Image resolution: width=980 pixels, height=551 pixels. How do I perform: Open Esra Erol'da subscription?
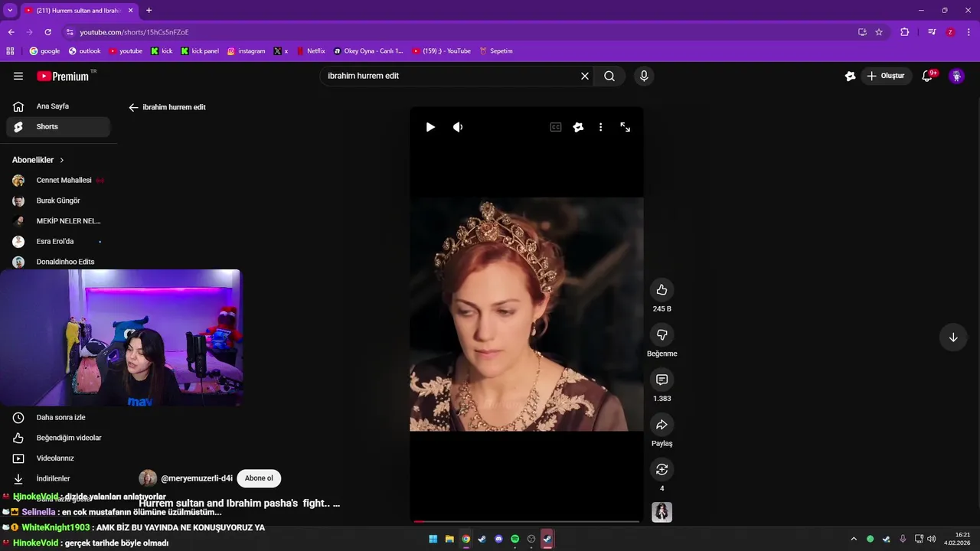[x=58, y=242]
